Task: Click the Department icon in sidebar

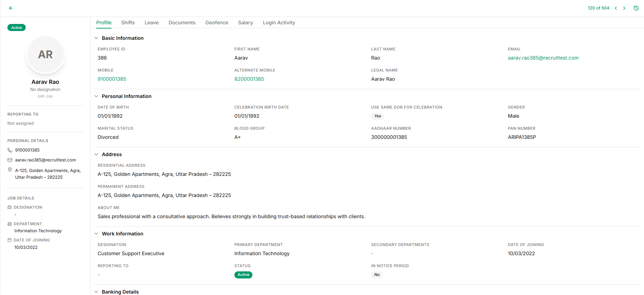Action: 10,224
